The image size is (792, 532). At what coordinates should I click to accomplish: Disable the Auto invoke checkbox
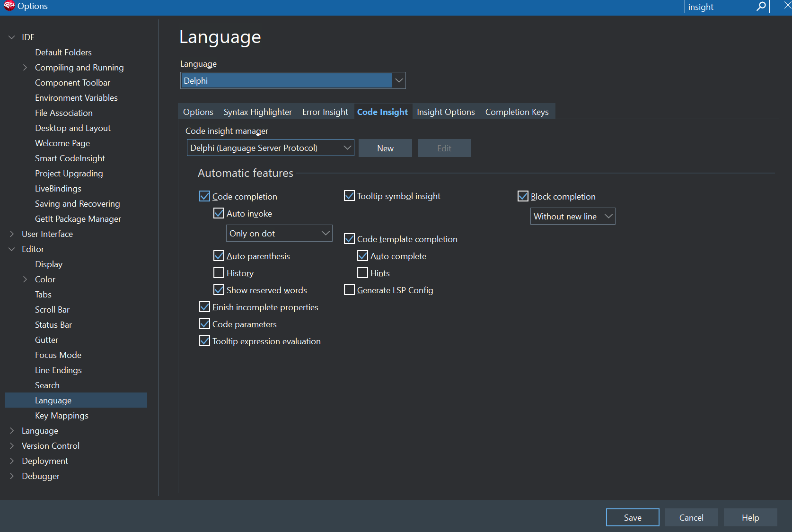coord(219,213)
